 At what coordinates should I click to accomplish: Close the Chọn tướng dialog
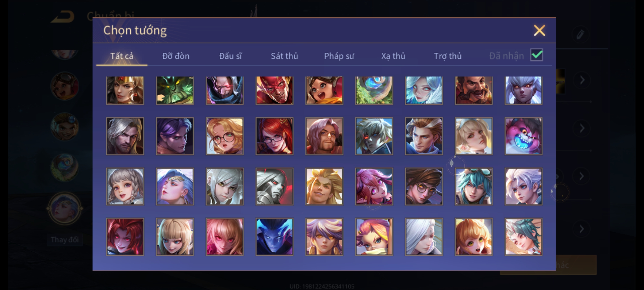539,30
